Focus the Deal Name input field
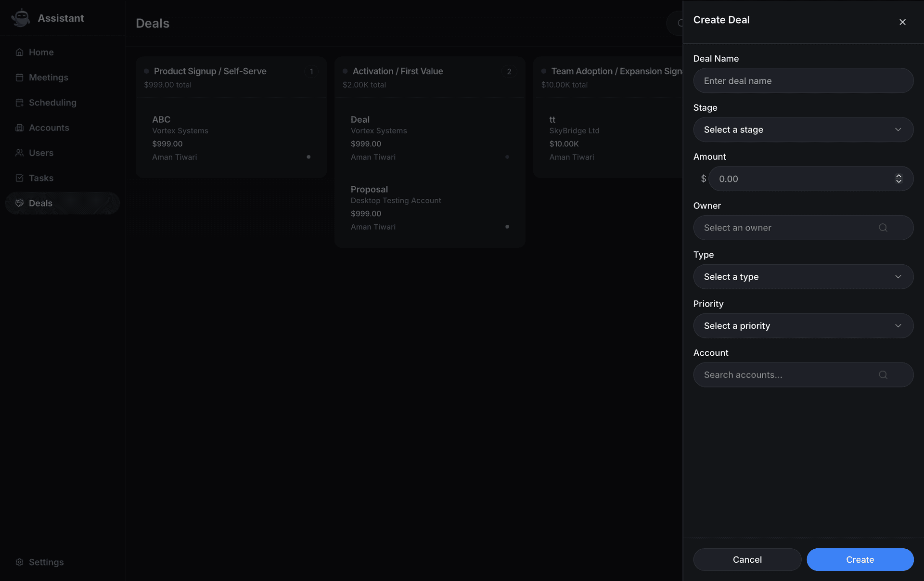Image resolution: width=924 pixels, height=581 pixels. (x=803, y=80)
